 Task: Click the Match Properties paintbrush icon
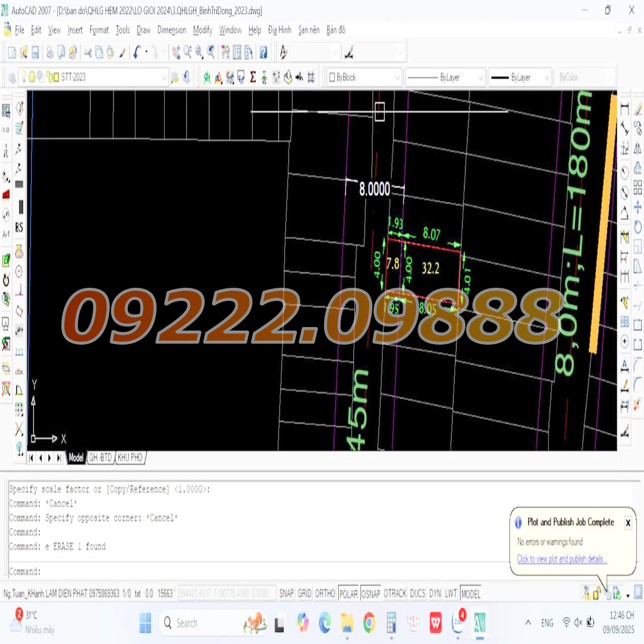pyautogui.click(x=122, y=52)
